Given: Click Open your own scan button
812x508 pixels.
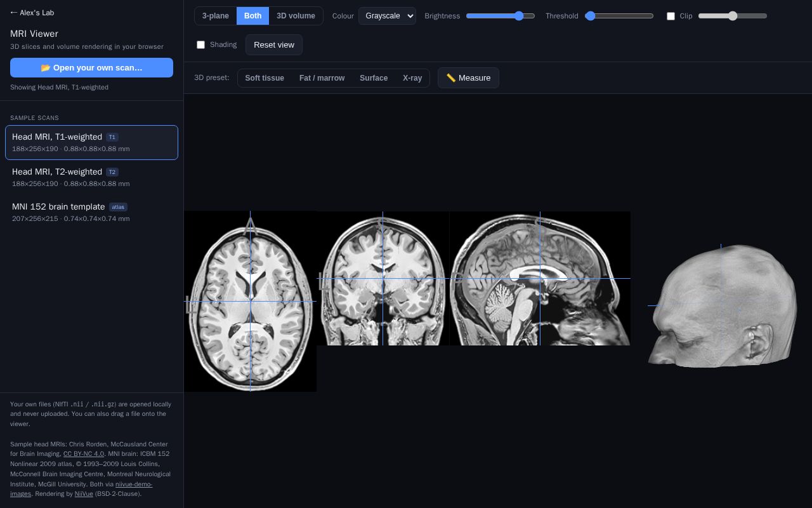Looking at the screenshot, I should click(x=91, y=68).
